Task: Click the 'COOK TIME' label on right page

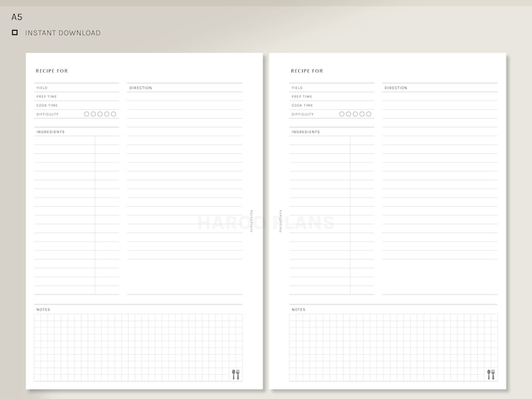Action: click(302, 105)
